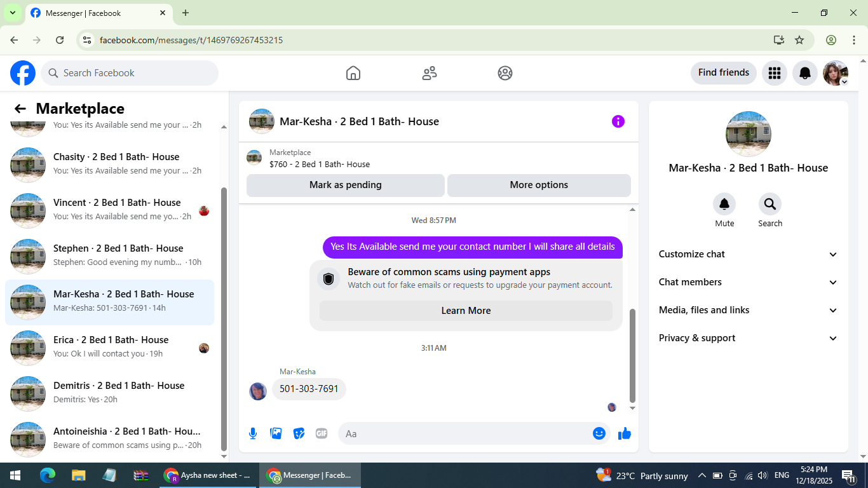868x488 pixels.
Task: Click the conversation list scrollbar thumb
Action: tap(223, 318)
